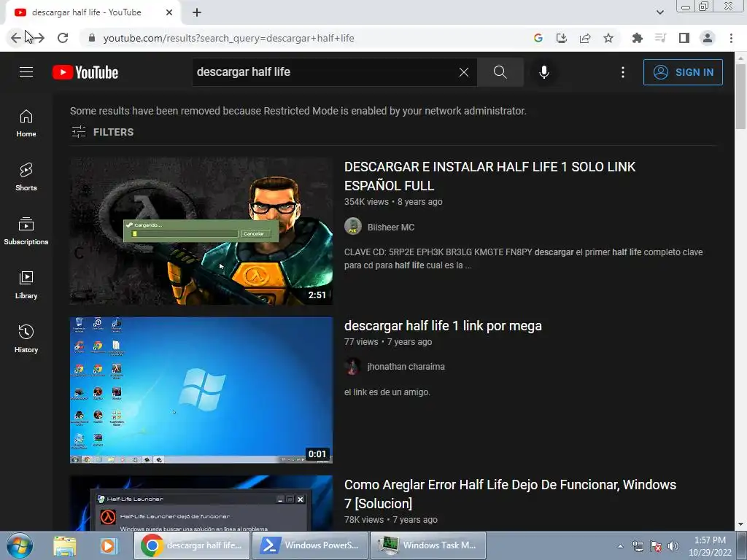The image size is (747, 560).
Task: Click the taskbar clock showing 1:57 PM
Action: (710, 546)
